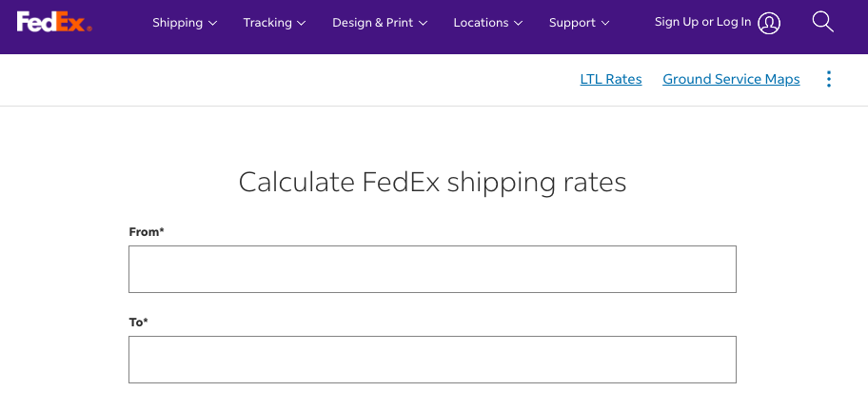868x411 pixels.
Task: Expand the chevron arrow beside Tracking
Action: pyautogui.click(x=301, y=23)
